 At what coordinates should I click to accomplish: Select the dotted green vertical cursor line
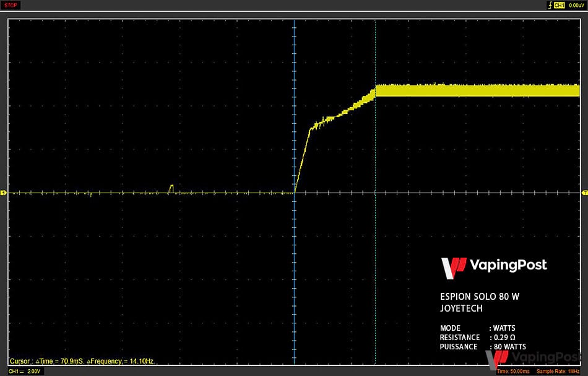(375, 191)
